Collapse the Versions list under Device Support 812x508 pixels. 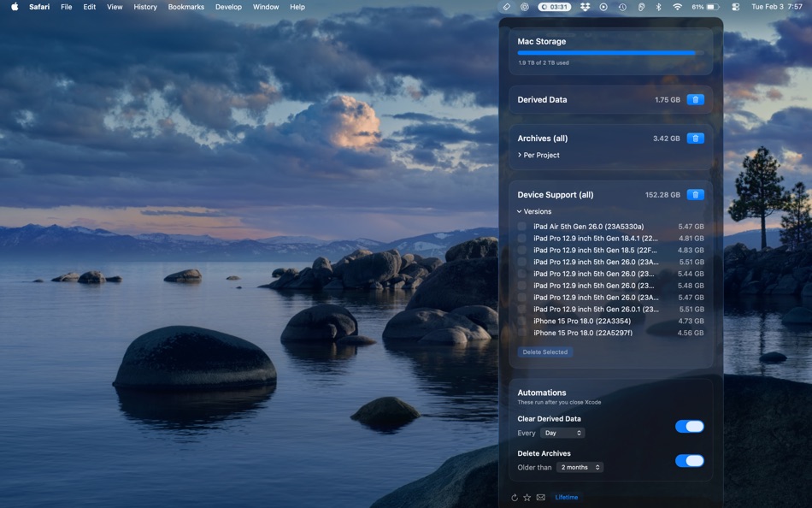(519, 211)
